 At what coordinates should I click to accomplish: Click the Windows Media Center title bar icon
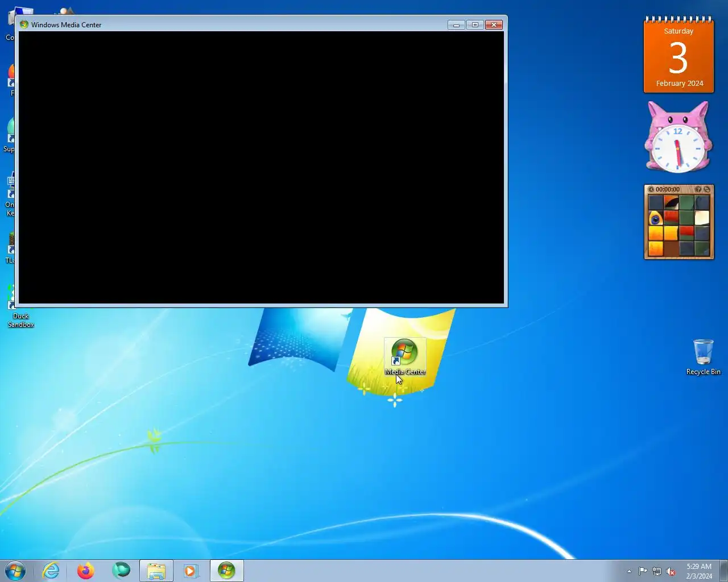[24, 24]
